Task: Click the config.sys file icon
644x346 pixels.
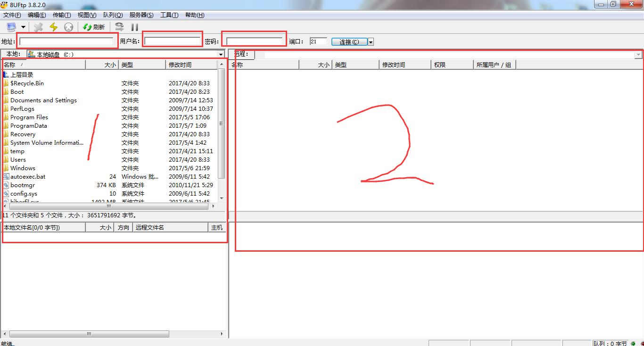Action: [6, 194]
